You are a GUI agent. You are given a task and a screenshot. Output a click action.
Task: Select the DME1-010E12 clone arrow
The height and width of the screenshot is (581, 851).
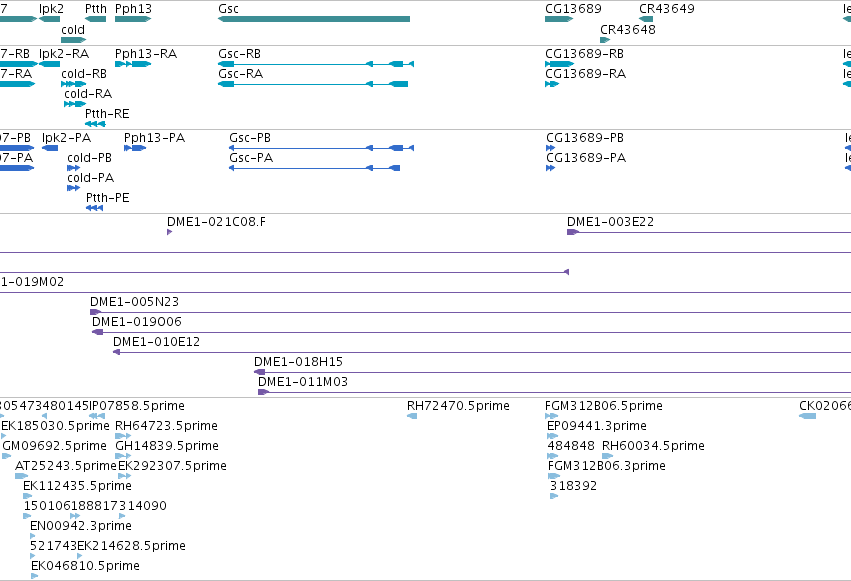pos(116,352)
